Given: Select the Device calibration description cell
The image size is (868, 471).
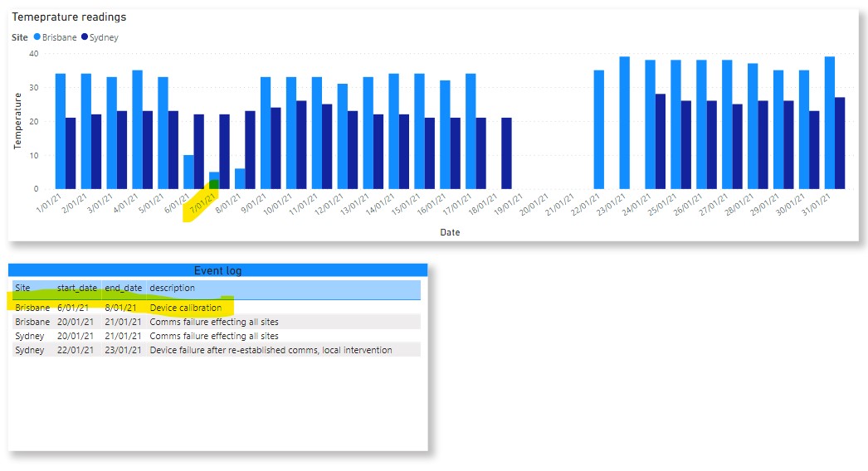Looking at the screenshot, I should pos(186,308).
